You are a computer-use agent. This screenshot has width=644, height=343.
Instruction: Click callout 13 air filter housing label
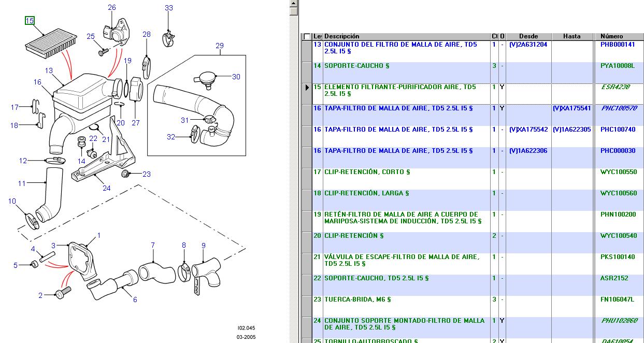49,70
